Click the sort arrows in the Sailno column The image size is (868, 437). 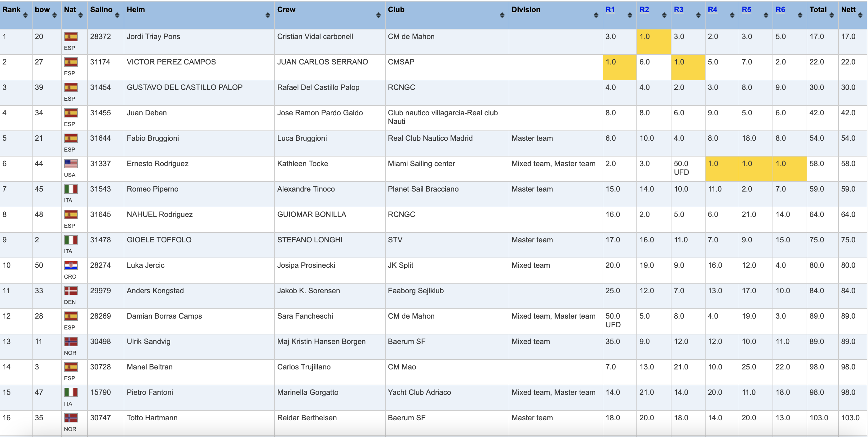click(117, 15)
